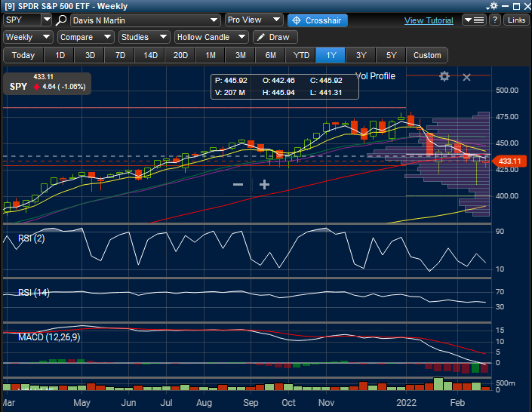Open the Studies dropdown

tap(144, 37)
